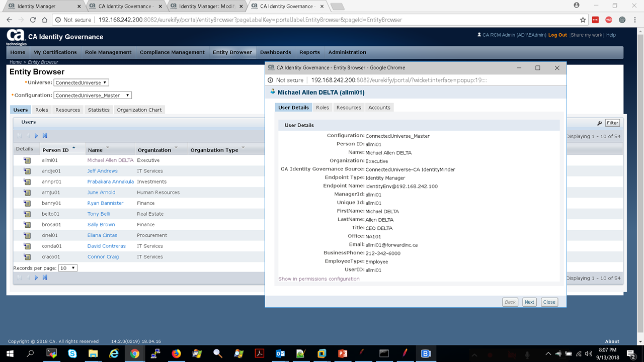The image size is (644, 362).
Task: Open Skype from the taskbar
Action: point(72,353)
